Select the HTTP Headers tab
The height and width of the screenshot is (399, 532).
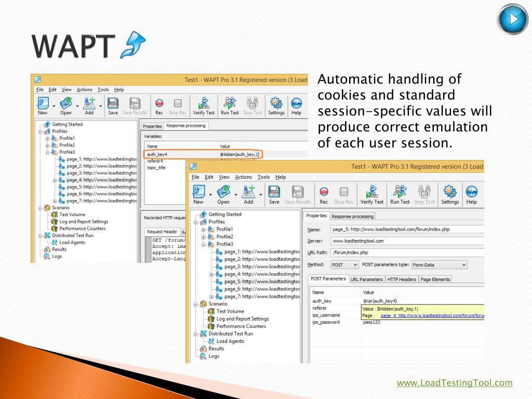coord(402,279)
